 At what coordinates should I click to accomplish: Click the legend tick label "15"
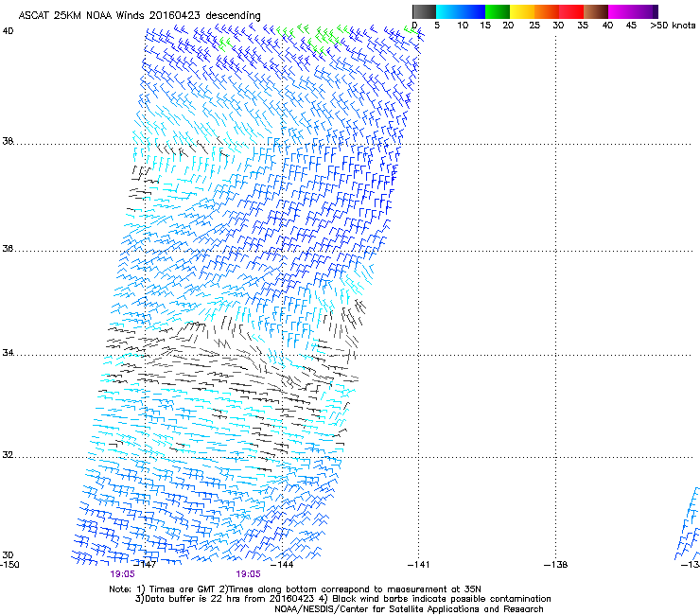pos(485,26)
